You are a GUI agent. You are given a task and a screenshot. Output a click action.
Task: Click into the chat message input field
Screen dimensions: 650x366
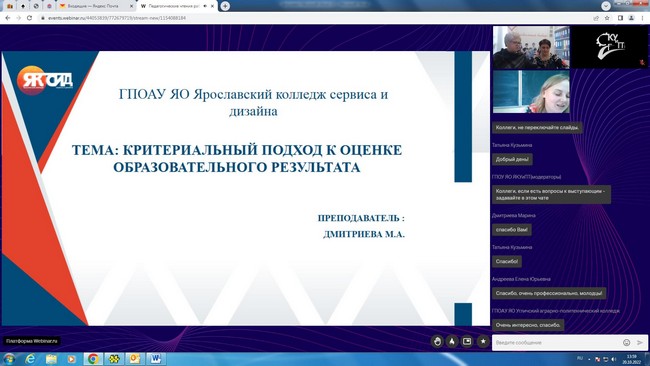click(x=557, y=342)
